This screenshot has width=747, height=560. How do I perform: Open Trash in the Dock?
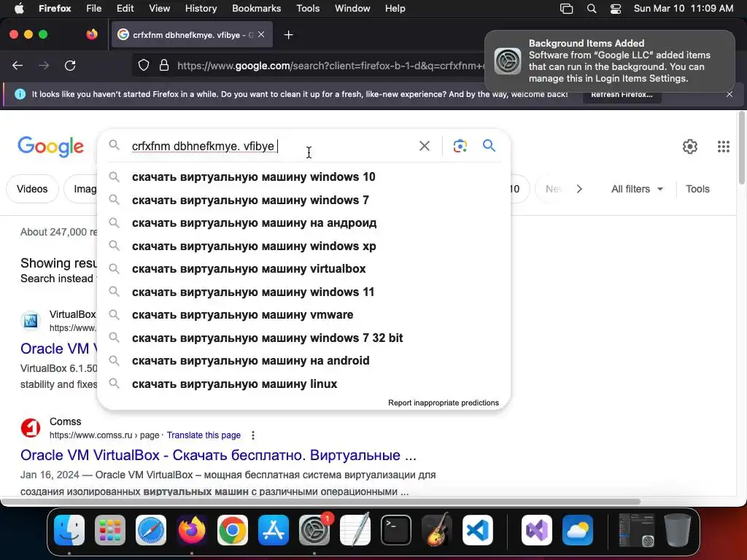pyautogui.click(x=678, y=530)
